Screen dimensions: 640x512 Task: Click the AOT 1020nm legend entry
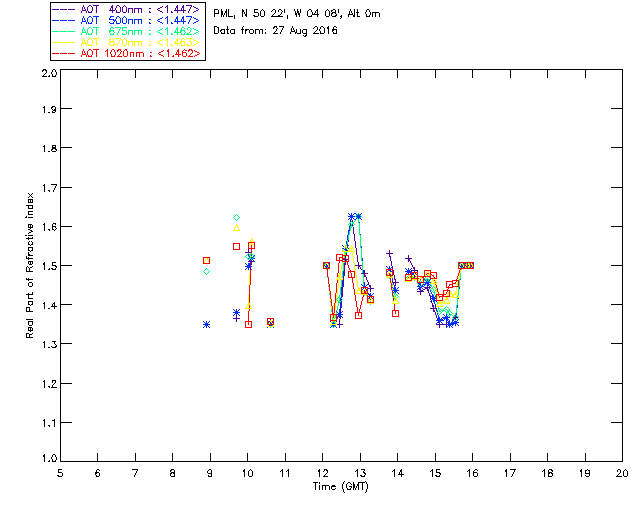tap(126, 53)
